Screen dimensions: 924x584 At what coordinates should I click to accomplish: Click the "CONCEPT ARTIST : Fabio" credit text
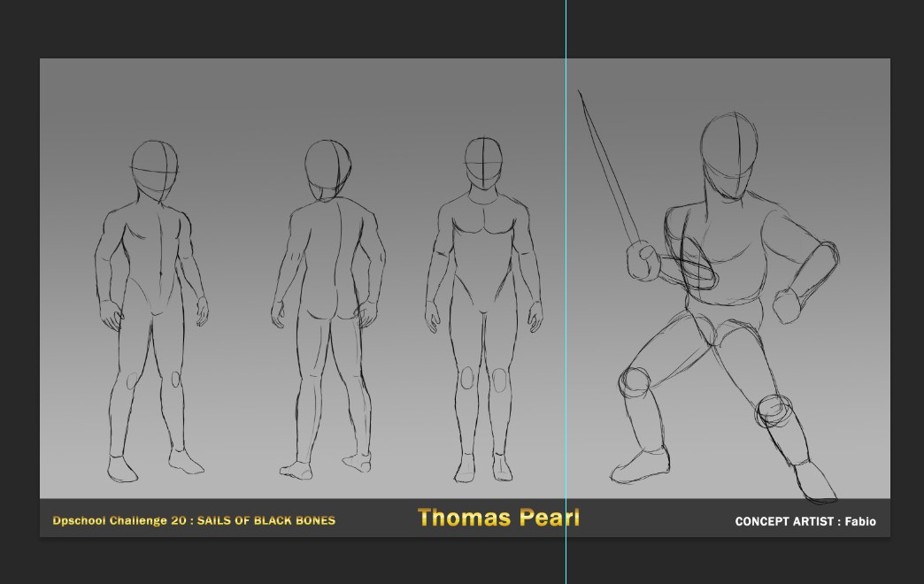805,521
